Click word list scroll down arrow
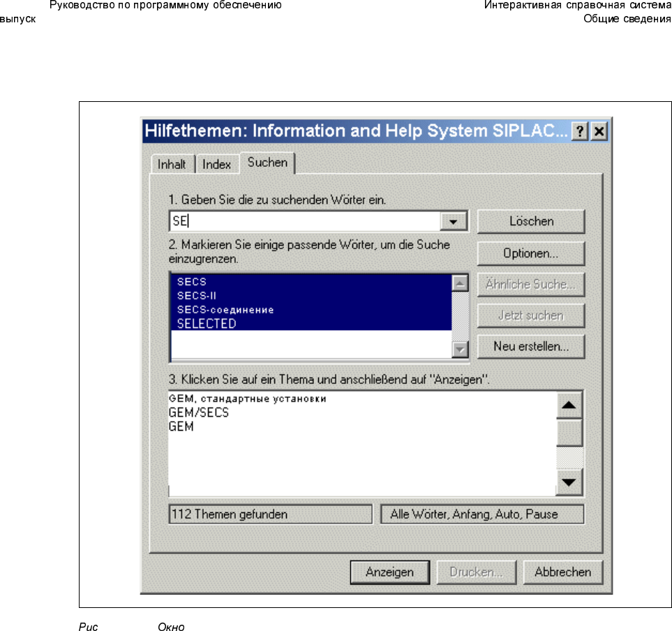672x631 pixels. coord(460,350)
